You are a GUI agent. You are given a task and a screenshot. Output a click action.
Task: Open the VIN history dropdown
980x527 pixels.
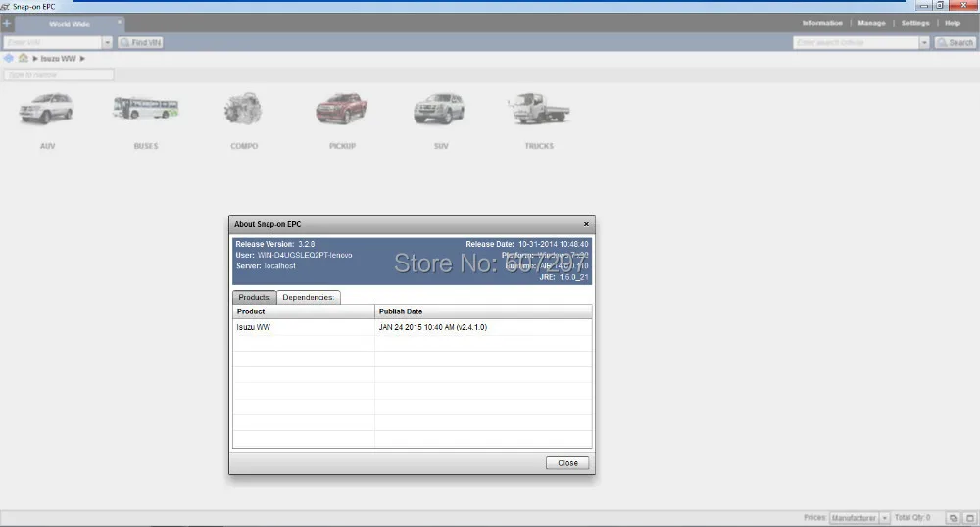coord(107,42)
